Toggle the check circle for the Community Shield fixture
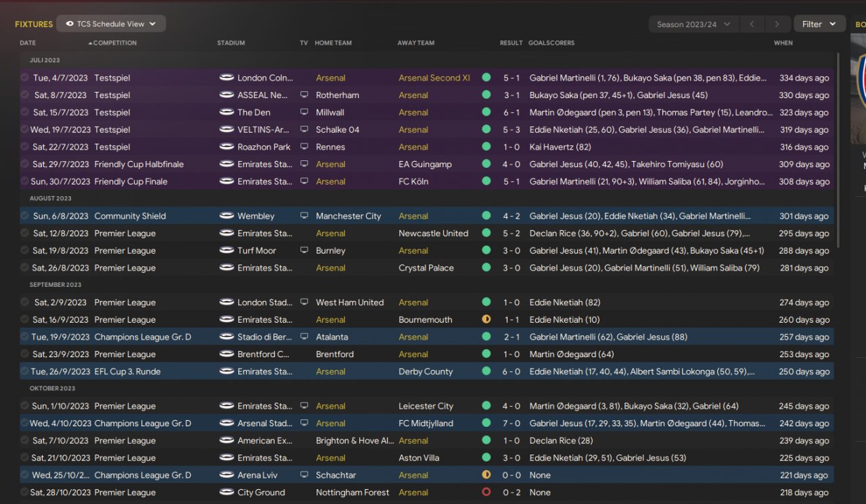Viewport: 866px width, 504px height. click(x=25, y=216)
